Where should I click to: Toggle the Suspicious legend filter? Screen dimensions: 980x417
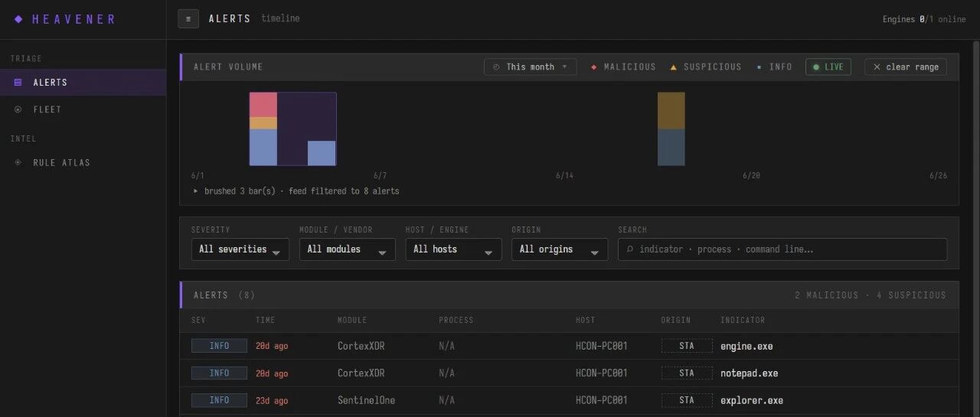tap(705, 67)
